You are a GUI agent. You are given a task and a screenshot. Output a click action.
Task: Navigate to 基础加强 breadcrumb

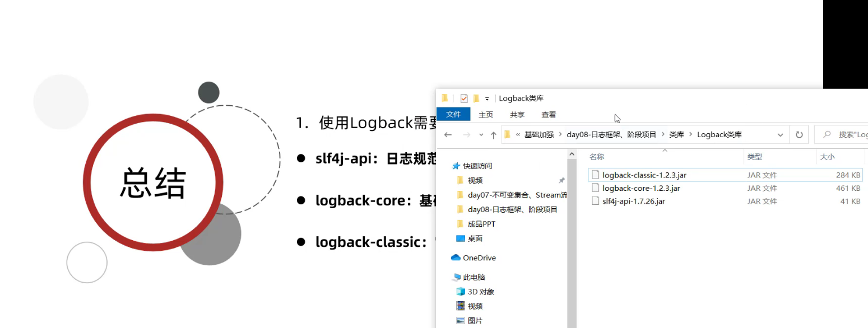pyautogui.click(x=539, y=135)
